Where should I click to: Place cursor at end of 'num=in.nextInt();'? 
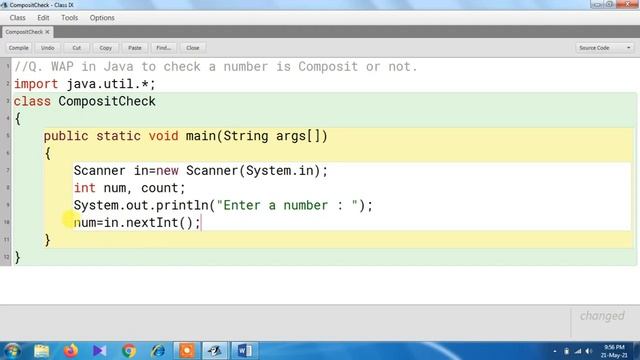point(201,223)
